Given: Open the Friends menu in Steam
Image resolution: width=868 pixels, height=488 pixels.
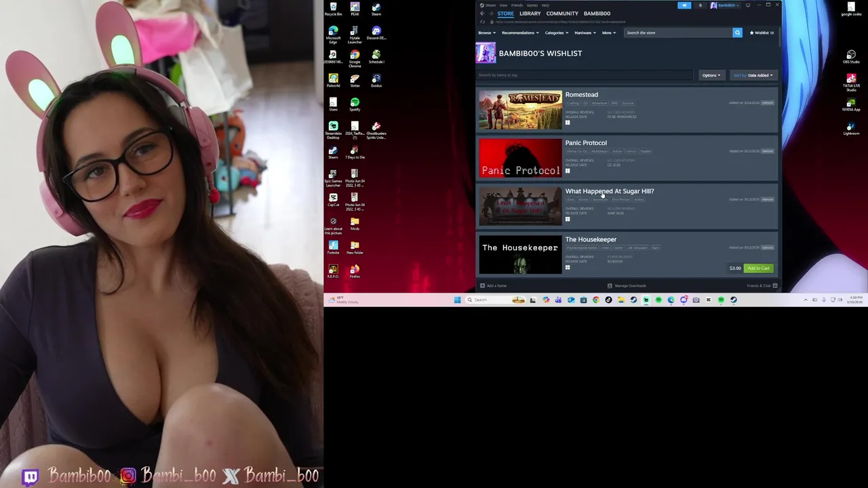Looking at the screenshot, I should click(517, 5).
